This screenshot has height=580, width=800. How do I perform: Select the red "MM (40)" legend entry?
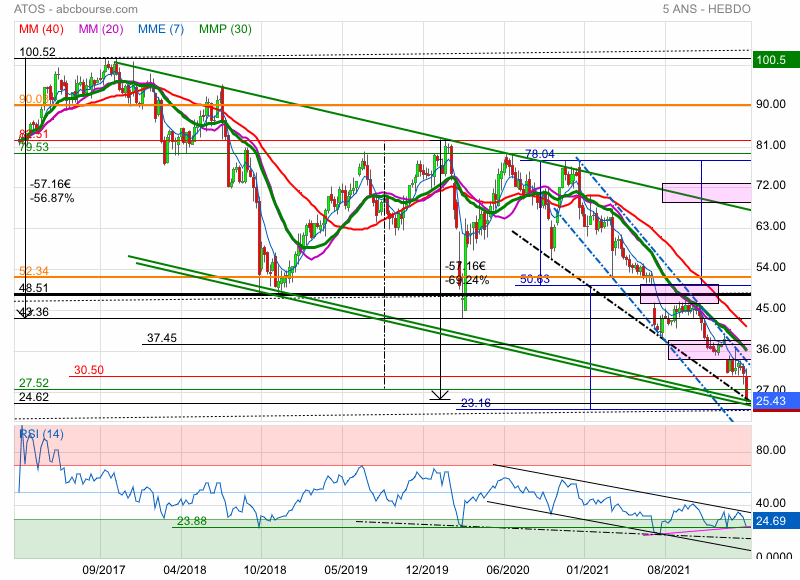click(41, 29)
